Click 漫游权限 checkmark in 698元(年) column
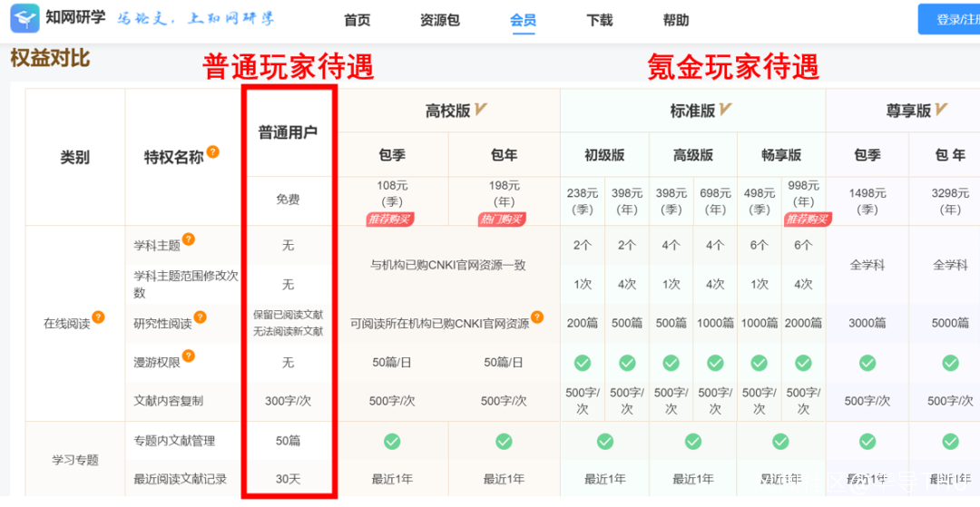Image resolution: width=980 pixels, height=507 pixels. click(x=715, y=363)
